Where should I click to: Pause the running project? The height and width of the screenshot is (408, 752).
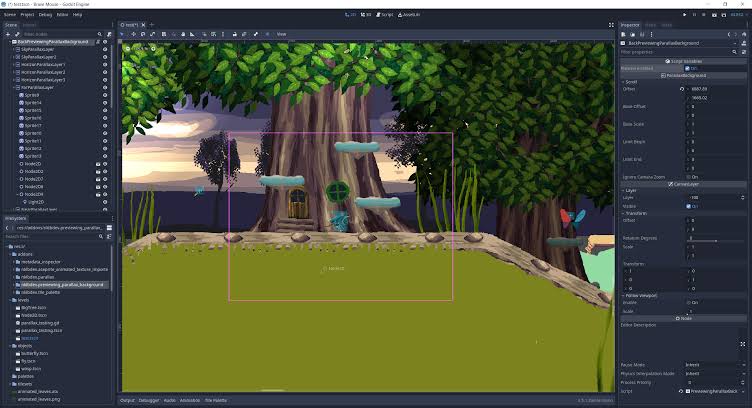[x=694, y=15]
